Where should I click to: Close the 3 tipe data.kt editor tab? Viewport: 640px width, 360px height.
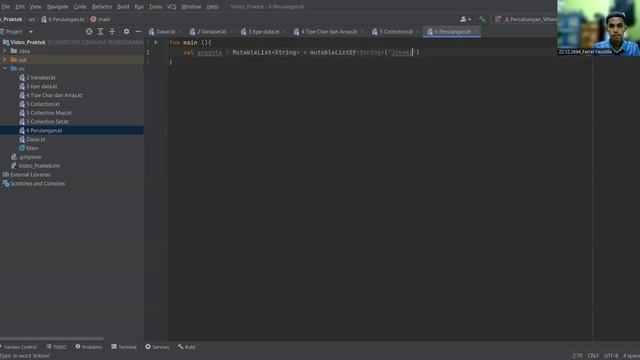tap(284, 32)
